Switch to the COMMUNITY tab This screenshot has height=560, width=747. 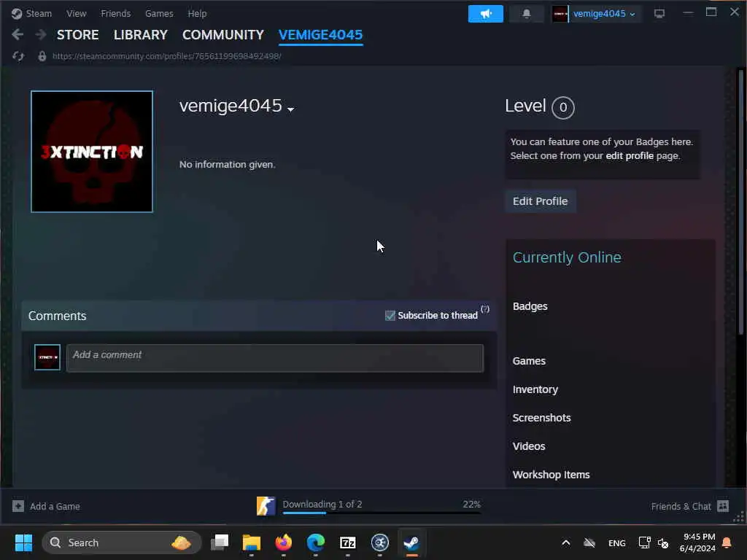tap(223, 35)
